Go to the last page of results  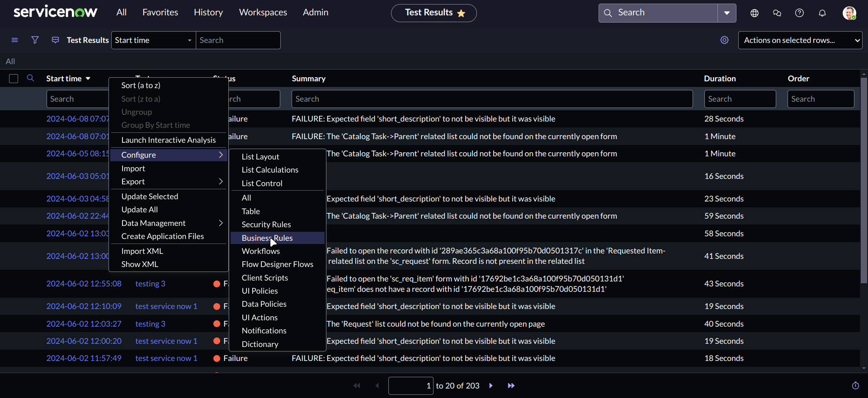click(x=511, y=386)
